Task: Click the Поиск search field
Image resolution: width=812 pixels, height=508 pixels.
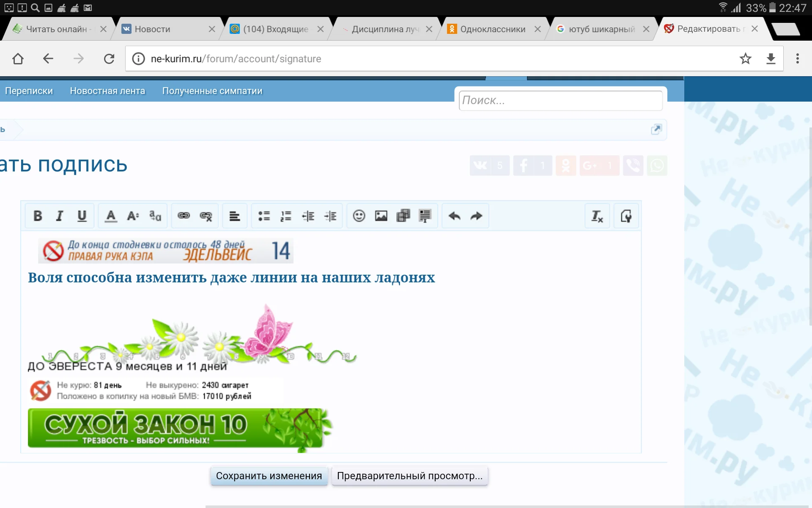Action: (560, 100)
